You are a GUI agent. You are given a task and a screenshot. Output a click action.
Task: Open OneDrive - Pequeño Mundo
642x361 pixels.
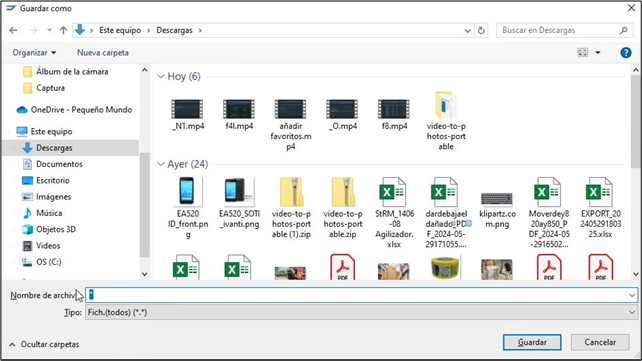74,110
